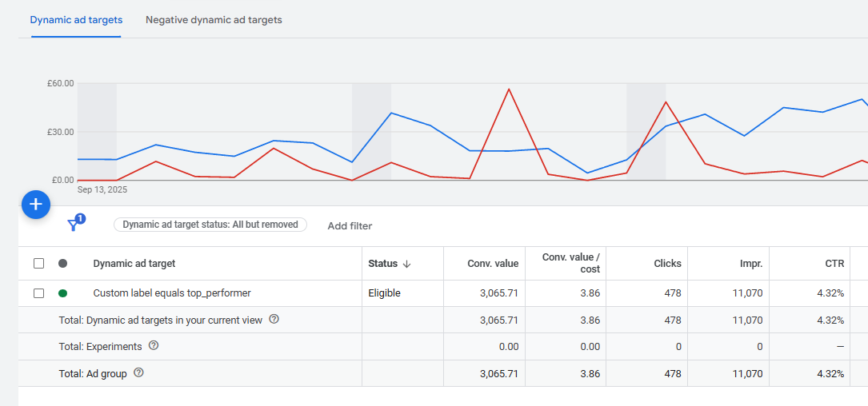Click help icon beside Total: Experiments
The width and height of the screenshot is (868, 406).
[154, 346]
